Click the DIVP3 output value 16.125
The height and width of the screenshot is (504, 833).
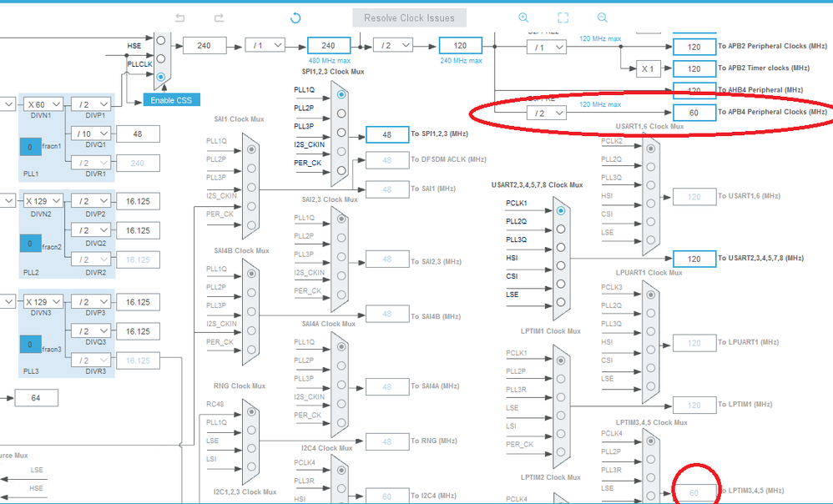138,302
